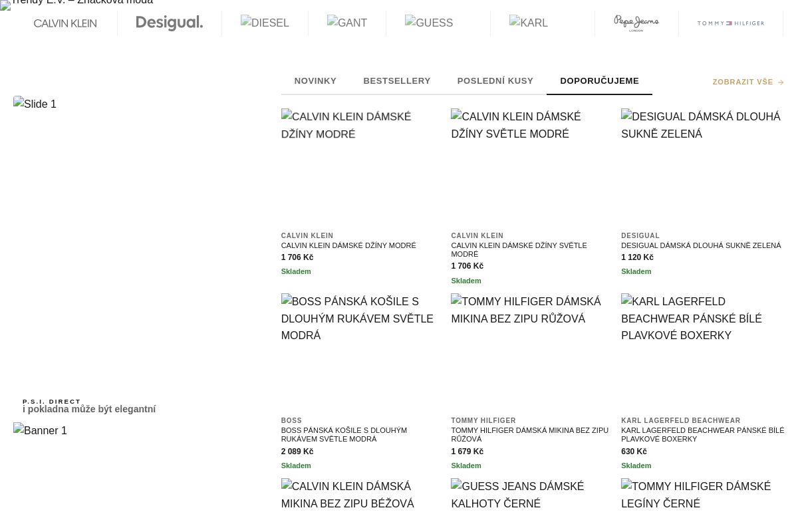Screen dimensions: 798x532
Task: Open Desigual dámská dlouhá sukně zelená title
Action: point(701,245)
